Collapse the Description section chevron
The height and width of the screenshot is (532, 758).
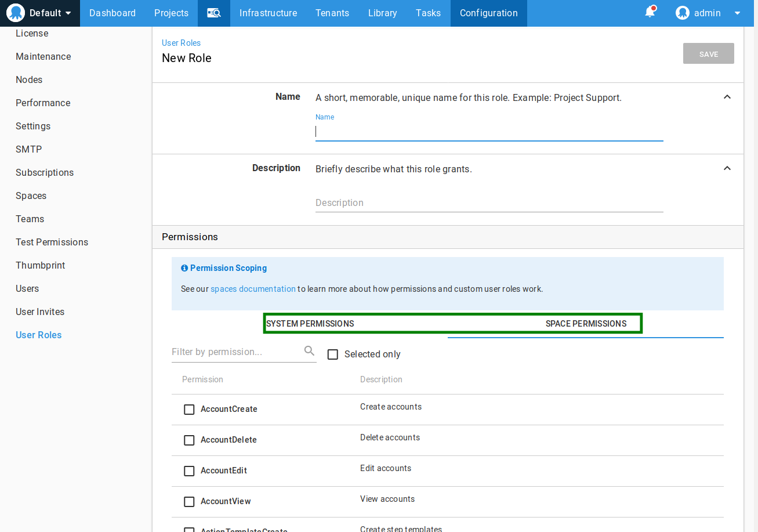coord(727,168)
